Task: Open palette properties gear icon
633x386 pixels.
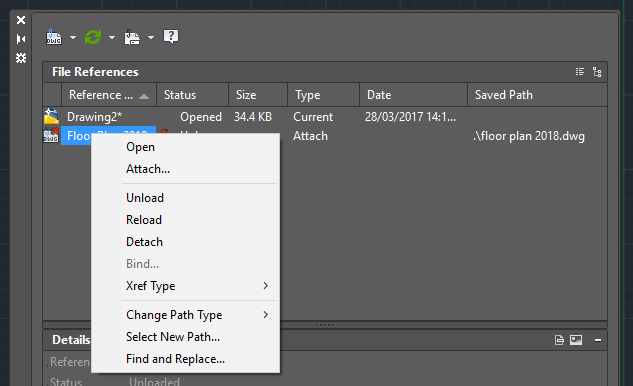Action: (x=21, y=58)
